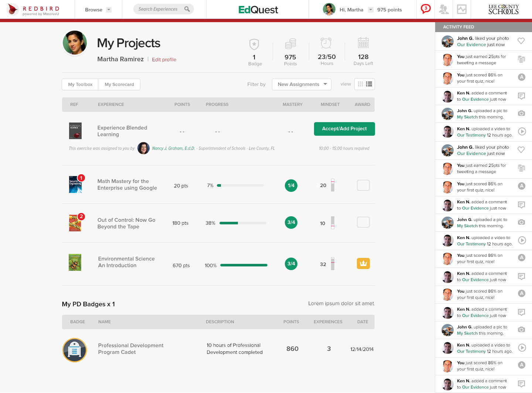The height and width of the screenshot is (393, 532).
Task: Click mastery 3/4 badge for Environmental Science
Action: click(291, 264)
